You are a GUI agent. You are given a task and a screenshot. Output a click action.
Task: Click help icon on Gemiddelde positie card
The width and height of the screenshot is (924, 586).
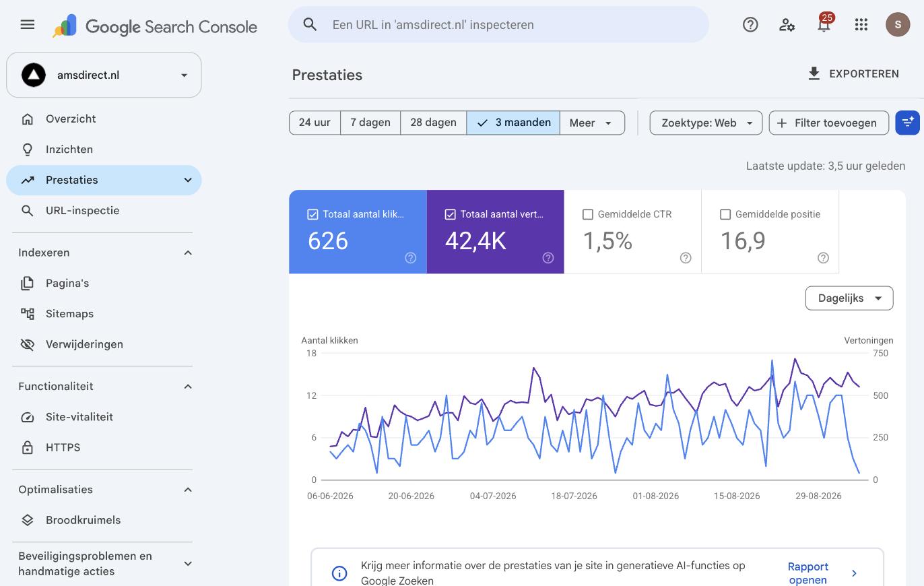823,258
